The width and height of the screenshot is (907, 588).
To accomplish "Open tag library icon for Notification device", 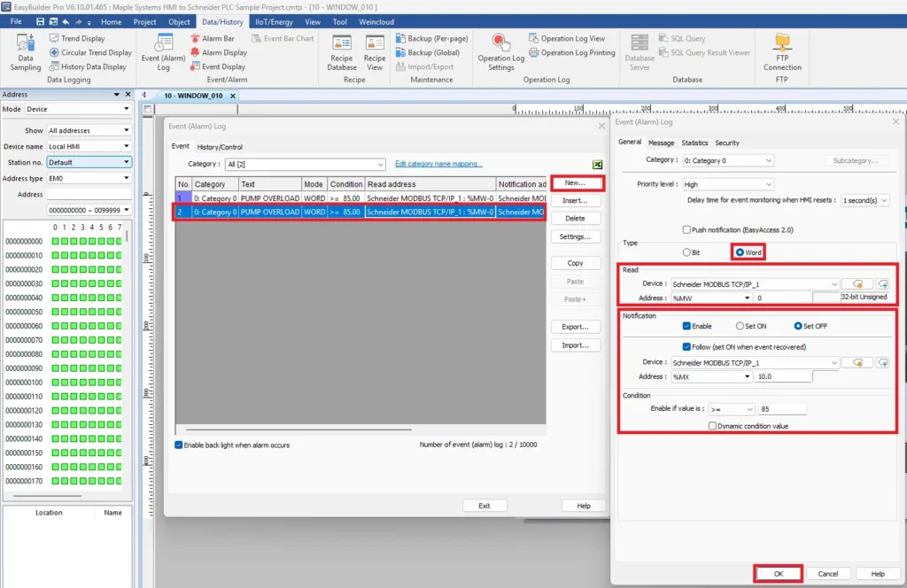I will point(857,362).
